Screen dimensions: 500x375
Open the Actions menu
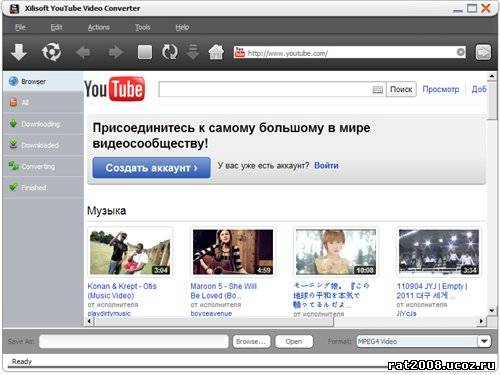click(99, 27)
